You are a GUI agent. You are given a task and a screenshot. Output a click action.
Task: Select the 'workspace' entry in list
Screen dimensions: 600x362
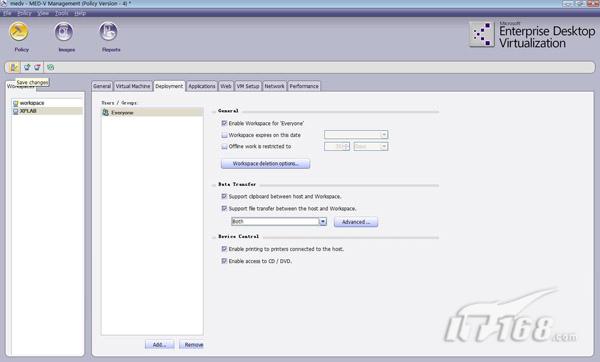click(47, 103)
